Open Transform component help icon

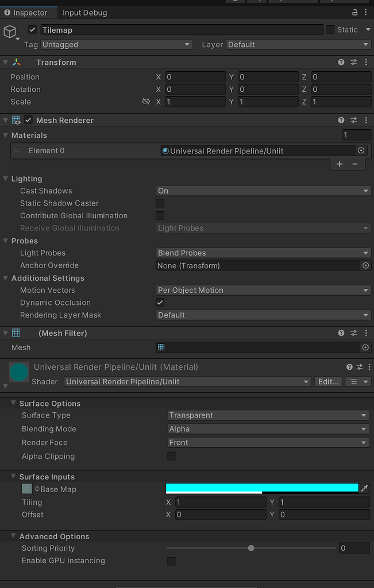pyautogui.click(x=341, y=62)
